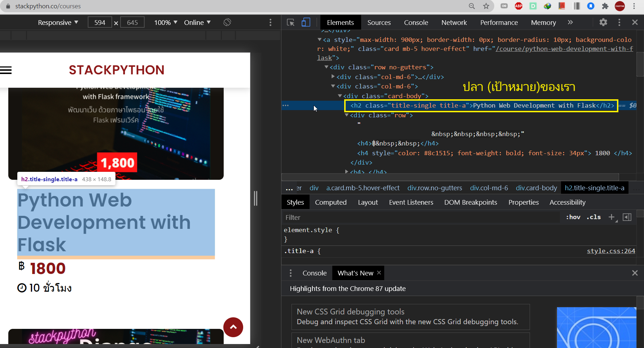Rotate the device viewport orientation

[x=227, y=22]
